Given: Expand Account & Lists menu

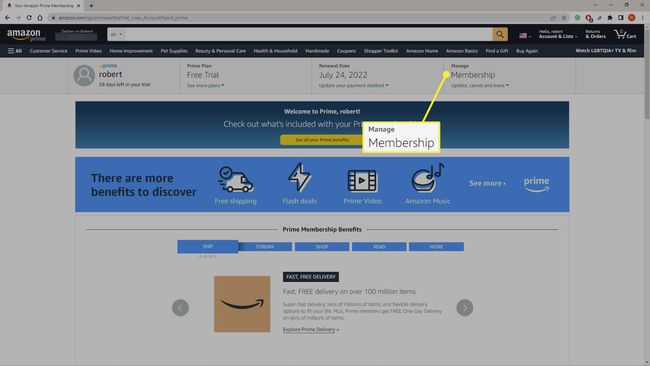Looking at the screenshot, I should click(558, 34).
